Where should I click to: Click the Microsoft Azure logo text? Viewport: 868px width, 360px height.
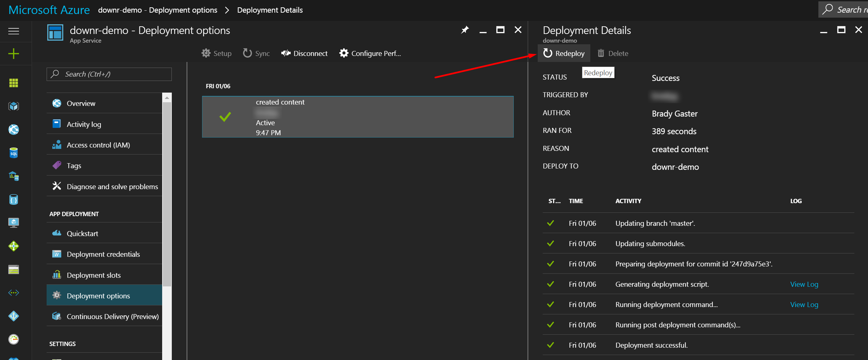tap(49, 10)
